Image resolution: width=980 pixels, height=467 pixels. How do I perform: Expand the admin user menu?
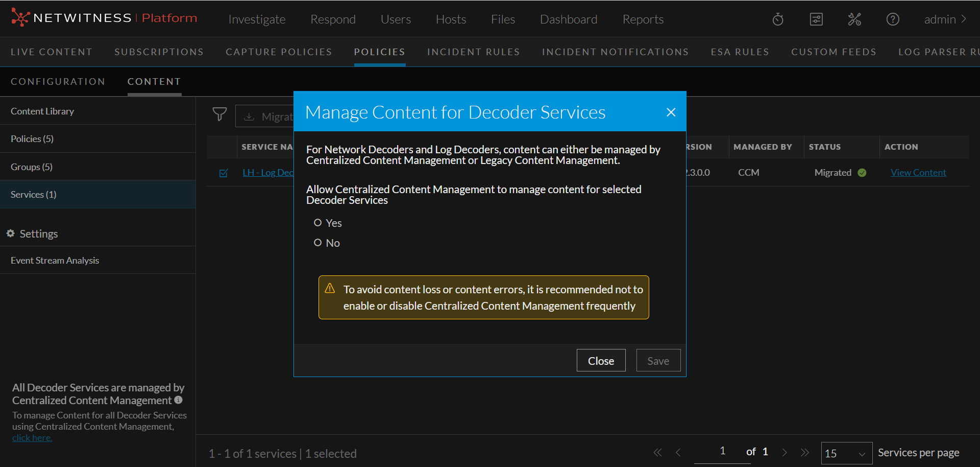click(945, 19)
